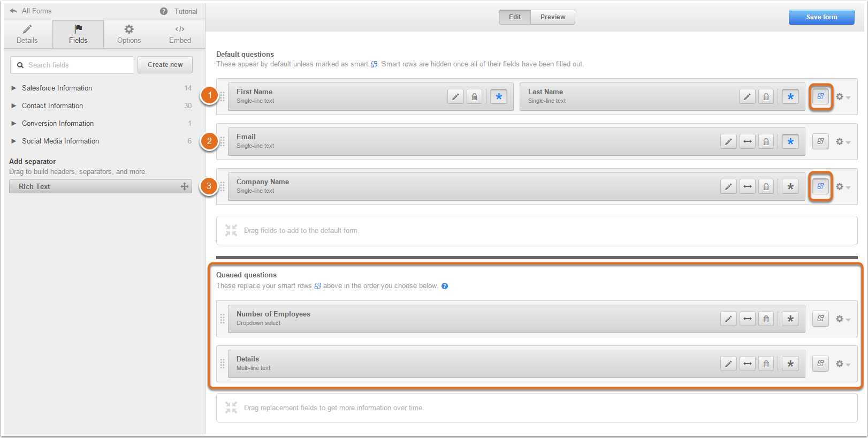Switch to the Embed tab

click(180, 34)
